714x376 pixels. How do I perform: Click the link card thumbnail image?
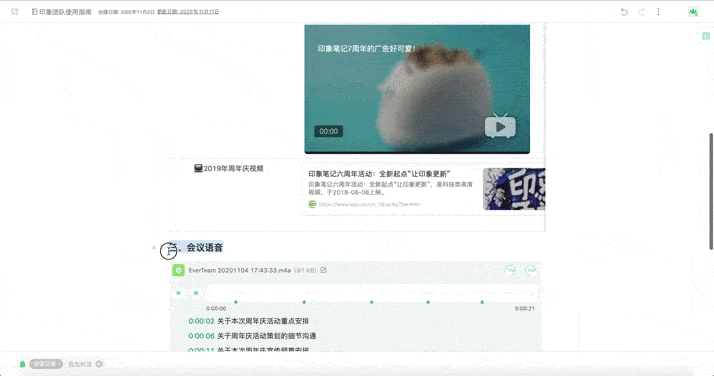click(514, 189)
